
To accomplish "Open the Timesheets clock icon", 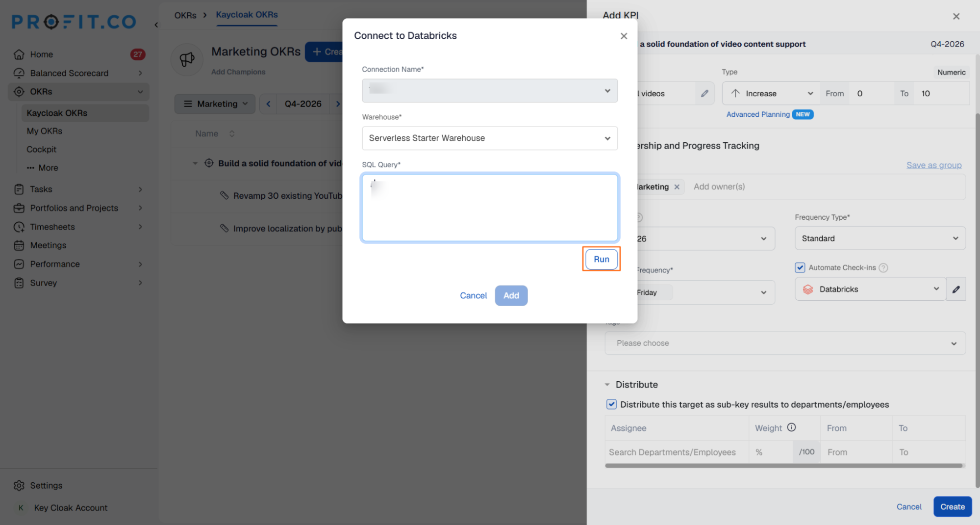I will coord(19,227).
